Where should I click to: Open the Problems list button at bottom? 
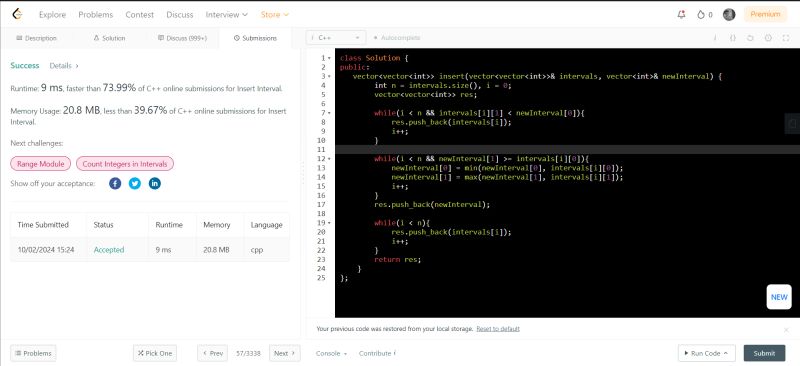pos(33,353)
